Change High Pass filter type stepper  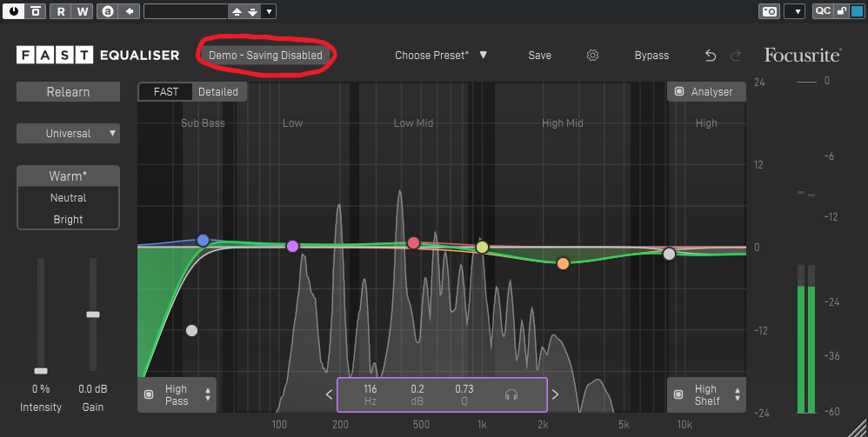pyautogui.click(x=208, y=394)
